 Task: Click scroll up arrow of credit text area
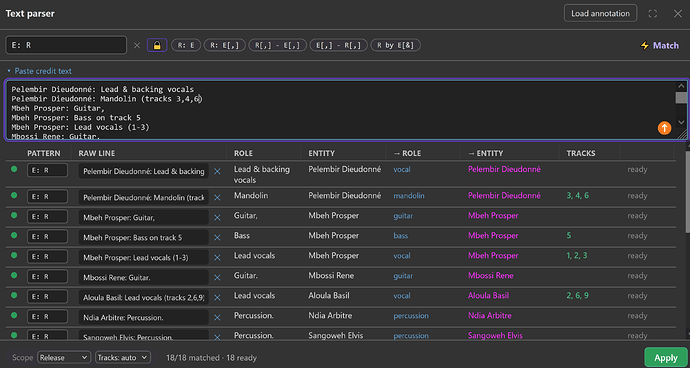pyautogui.click(x=681, y=86)
